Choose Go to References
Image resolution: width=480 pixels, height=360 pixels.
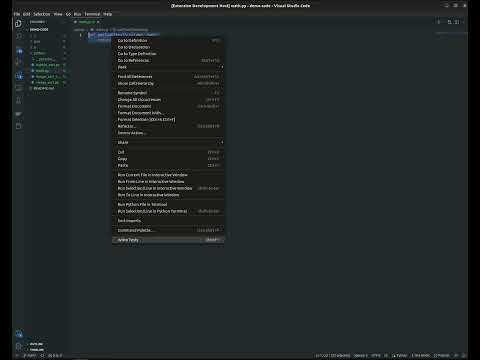tap(168, 61)
